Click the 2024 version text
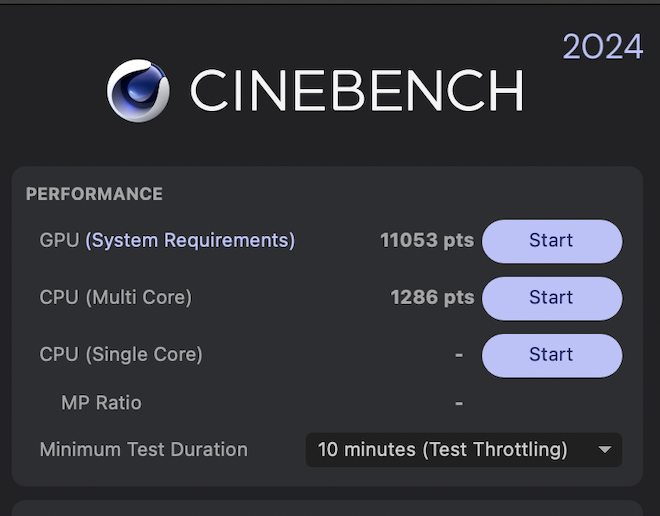Viewport: 660px width, 516px height. (x=603, y=47)
